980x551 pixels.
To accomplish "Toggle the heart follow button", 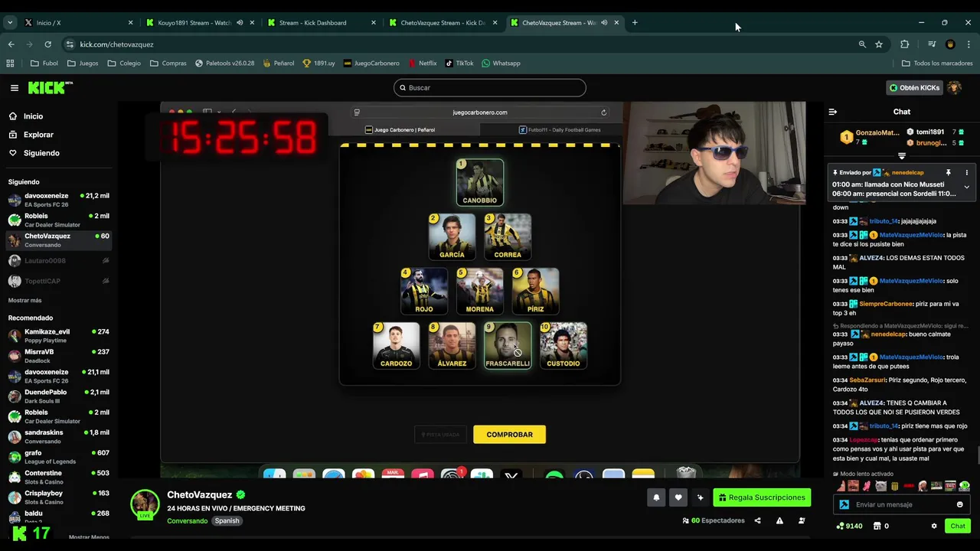I will tap(678, 497).
